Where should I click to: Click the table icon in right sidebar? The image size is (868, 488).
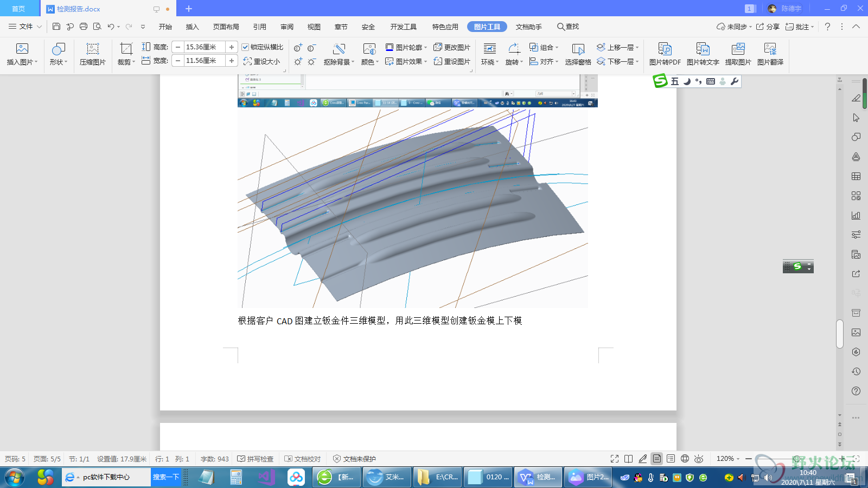[856, 176]
